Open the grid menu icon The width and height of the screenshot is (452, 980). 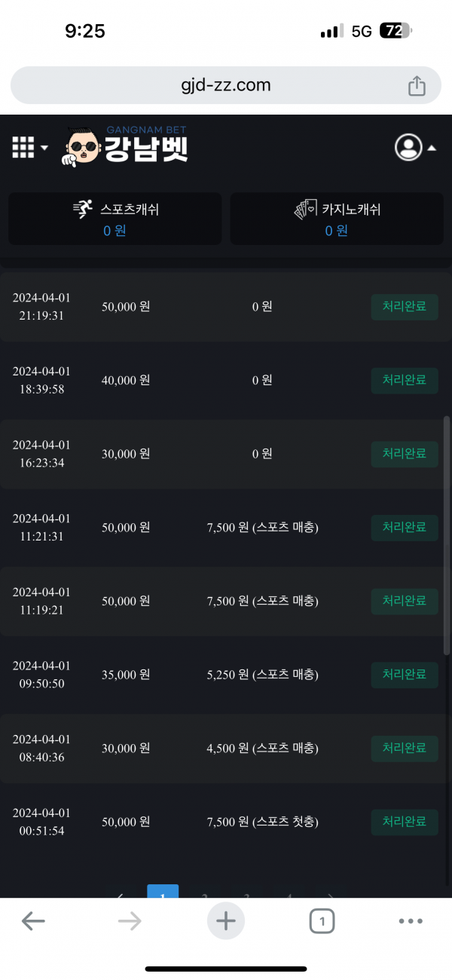(23, 148)
